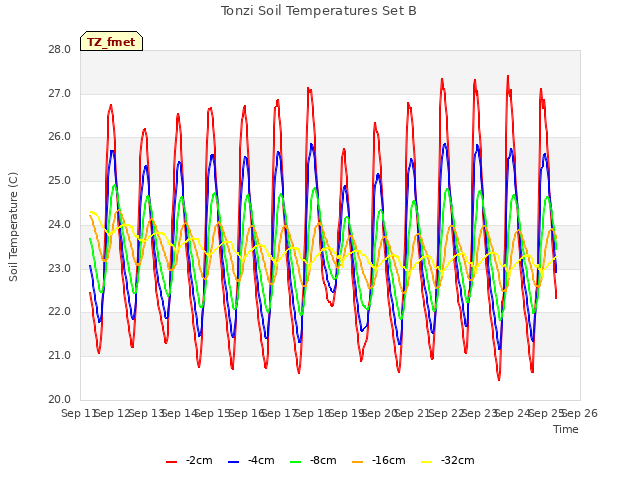The height and width of the screenshot is (480, 640).
Task: Click the -4cm legend label
Action: click(261, 460)
